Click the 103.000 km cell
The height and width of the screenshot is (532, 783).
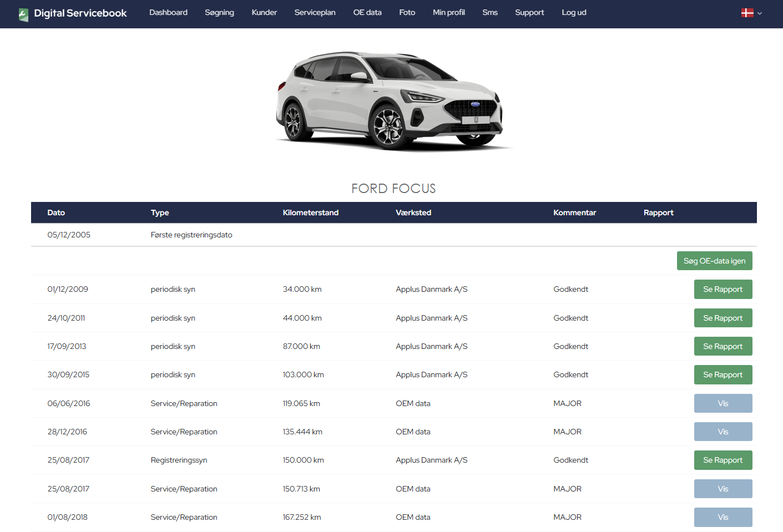tap(303, 374)
